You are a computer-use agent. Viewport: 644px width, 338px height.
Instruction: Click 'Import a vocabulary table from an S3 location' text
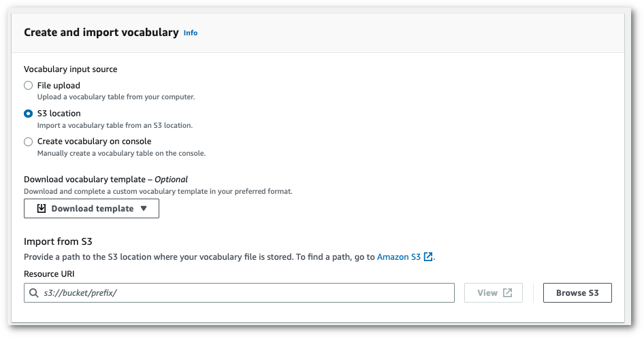[114, 125]
